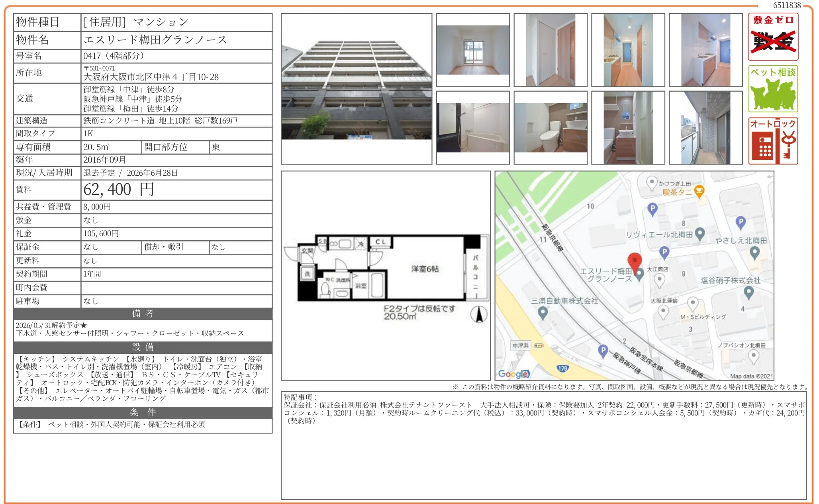Click the 敷金ゼロ badge icon
819x504 pixels.
click(x=773, y=37)
